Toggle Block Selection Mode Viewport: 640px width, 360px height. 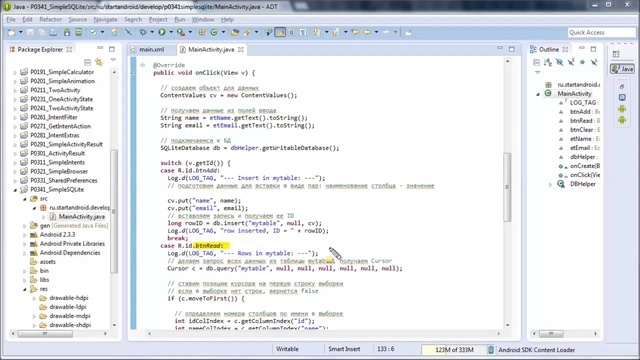click(x=291, y=32)
